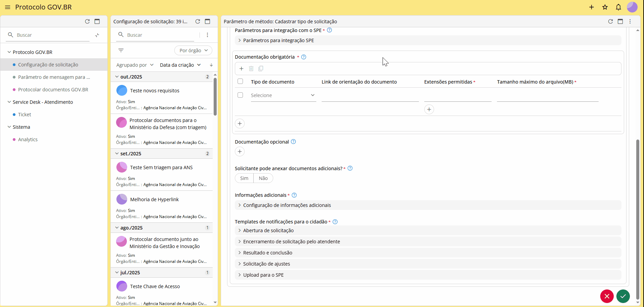Collapse the out./2025 group

click(x=117, y=77)
